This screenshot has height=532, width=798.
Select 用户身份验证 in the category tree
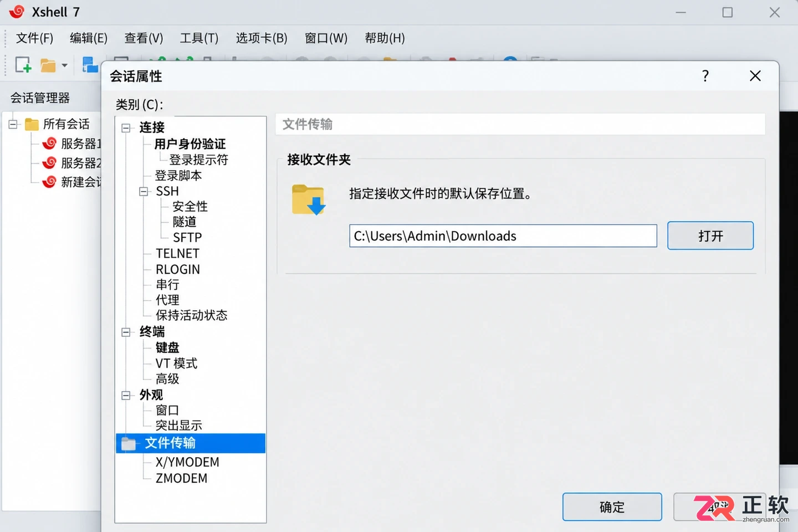190,144
